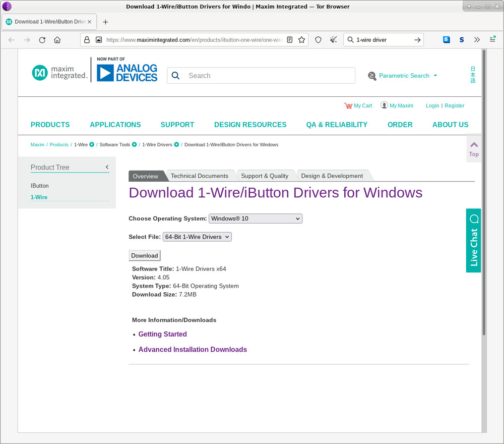This screenshot has height=444, width=504.
Task: Reload the current page
Action: click(42, 40)
